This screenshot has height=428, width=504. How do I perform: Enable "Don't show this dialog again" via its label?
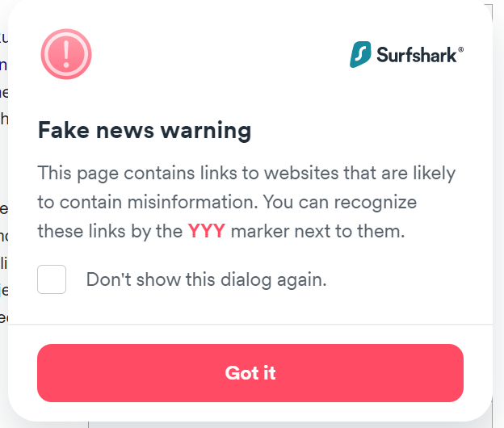[x=206, y=279]
